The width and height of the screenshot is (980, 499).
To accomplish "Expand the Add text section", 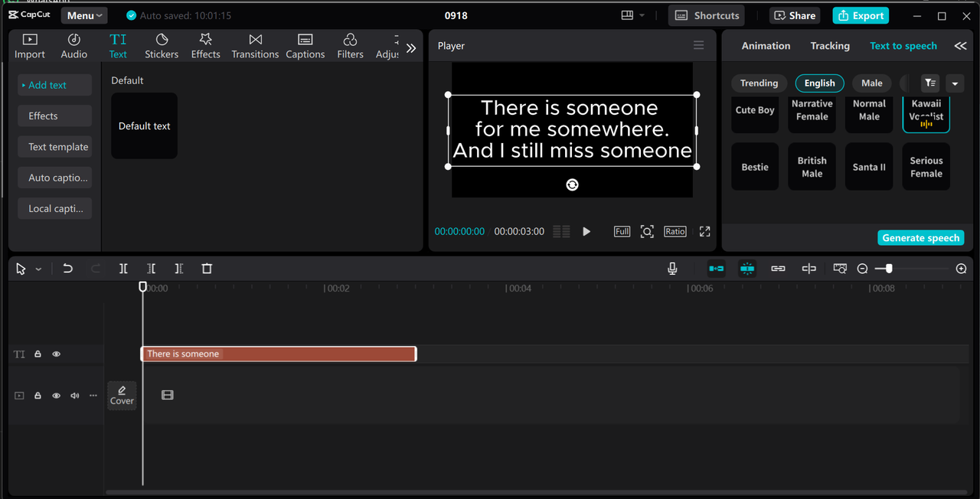I will click(x=54, y=85).
